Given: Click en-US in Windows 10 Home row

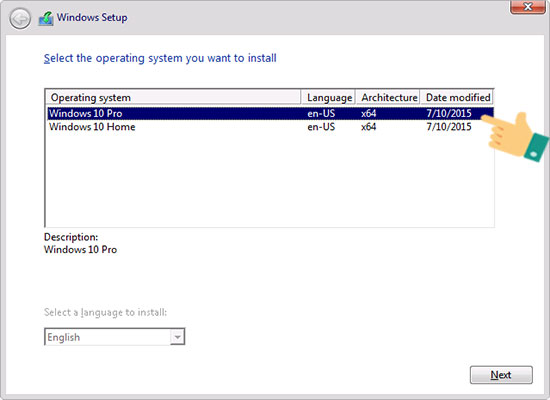Looking at the screenshot, I should tap(321, 127).
